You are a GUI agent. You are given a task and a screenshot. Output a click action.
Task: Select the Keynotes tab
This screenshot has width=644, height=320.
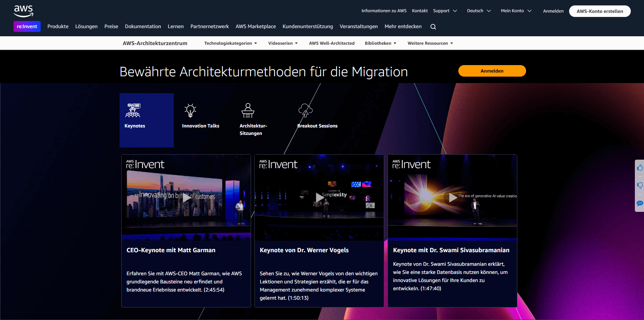[147, 120]
